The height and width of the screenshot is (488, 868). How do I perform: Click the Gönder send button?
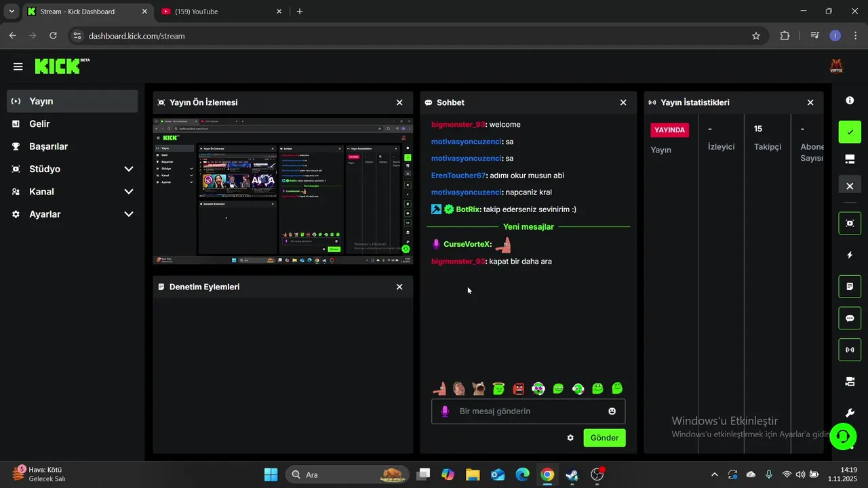coord(605,438)
